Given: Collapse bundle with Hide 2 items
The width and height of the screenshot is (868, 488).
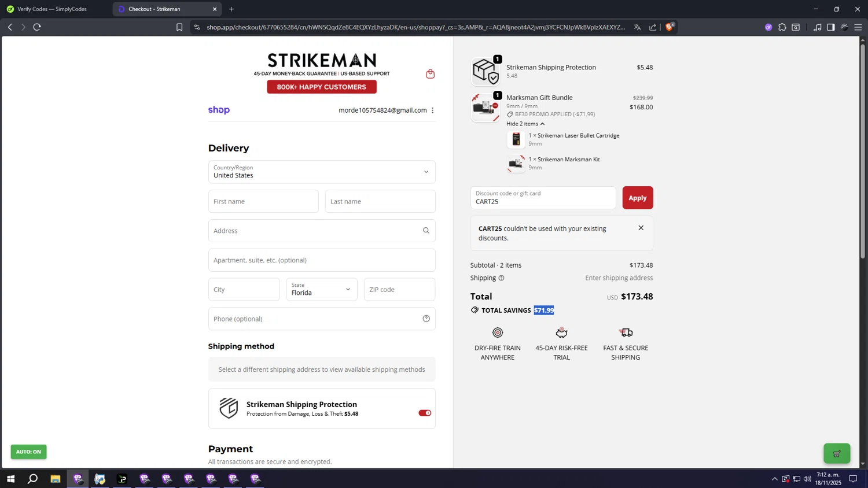Looking at the screenshot, I should click(525, 124).
